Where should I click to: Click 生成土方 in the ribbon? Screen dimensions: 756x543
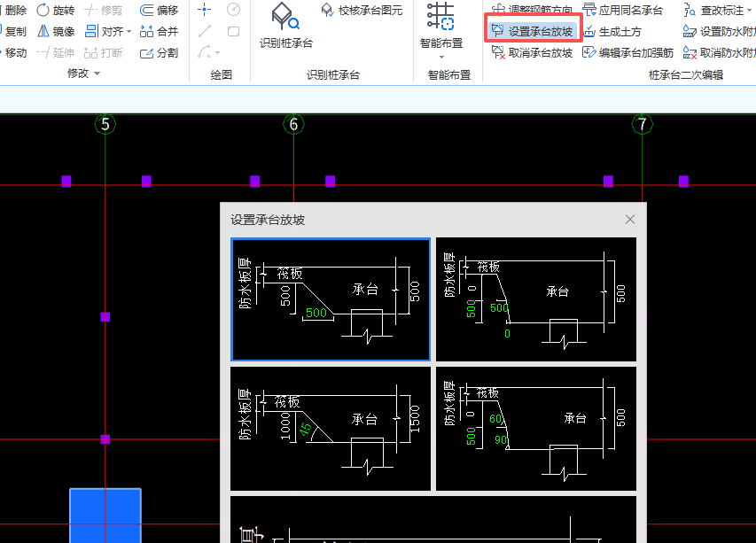tap(612, 32)
